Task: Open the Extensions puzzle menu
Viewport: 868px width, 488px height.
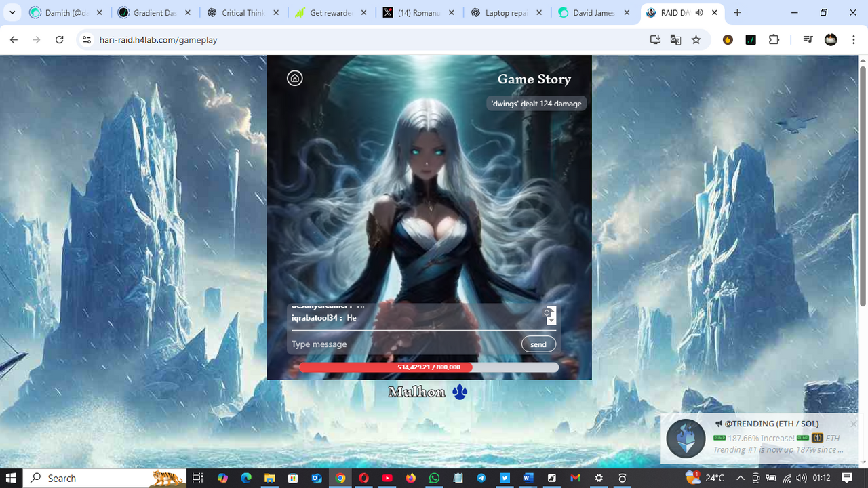Action: [774, 40]
